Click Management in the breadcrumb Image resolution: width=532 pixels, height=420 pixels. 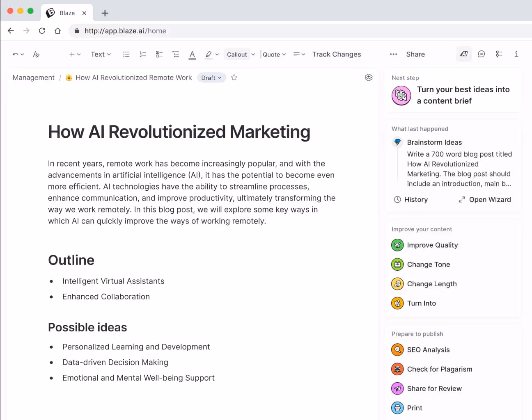point(33,78)
